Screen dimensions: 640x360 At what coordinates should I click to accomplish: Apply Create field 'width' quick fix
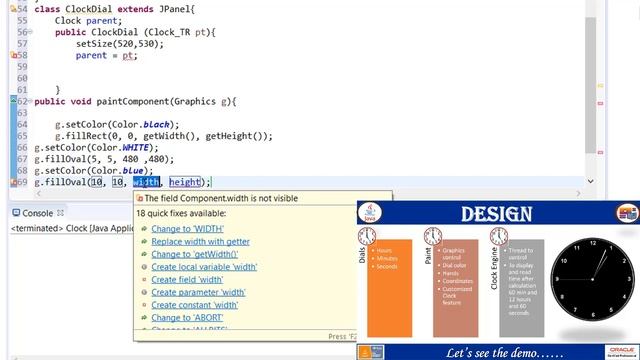tap(187, 280)
